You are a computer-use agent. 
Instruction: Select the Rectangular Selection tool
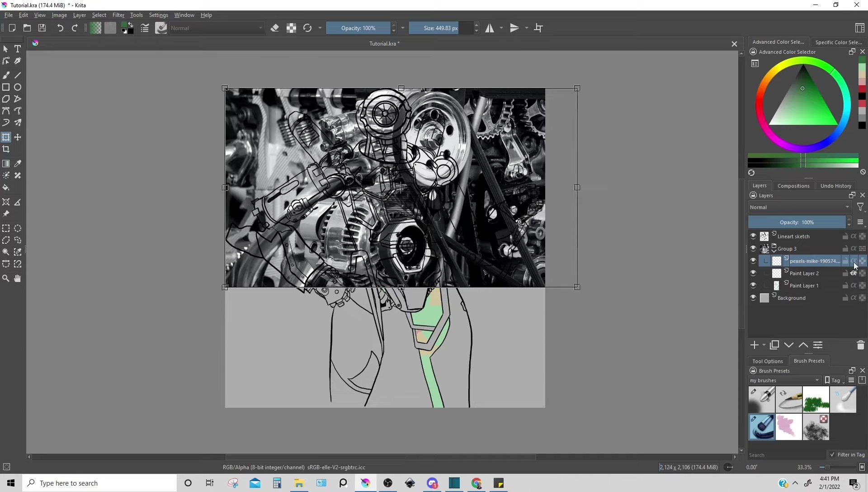tap(6, 228)
